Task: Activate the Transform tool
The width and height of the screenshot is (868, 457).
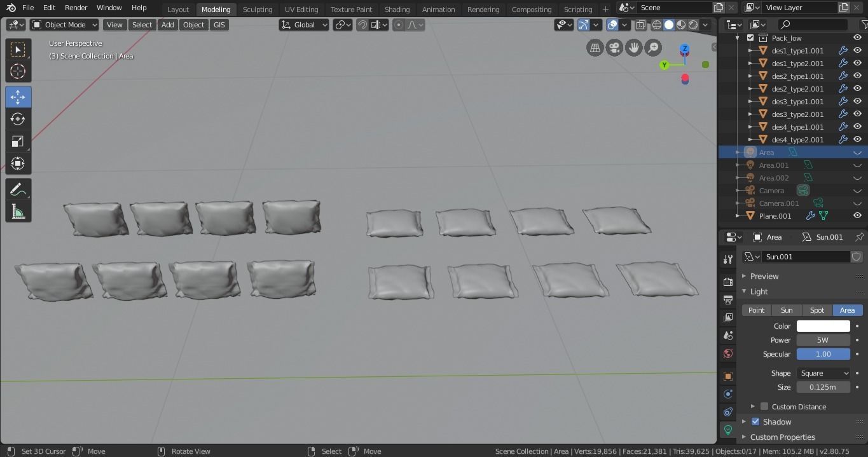Action: [18, 163]
